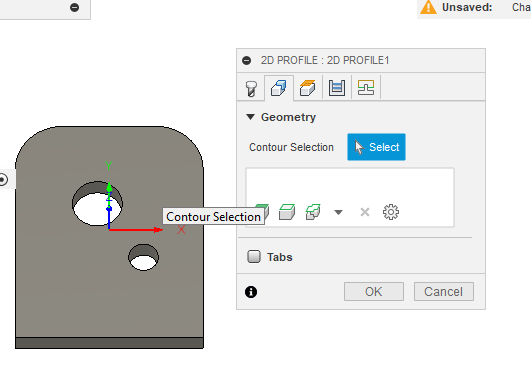Click the info icon in dialog footer
The width and height of the screenshot is (531, 376).
click(251, 292)
